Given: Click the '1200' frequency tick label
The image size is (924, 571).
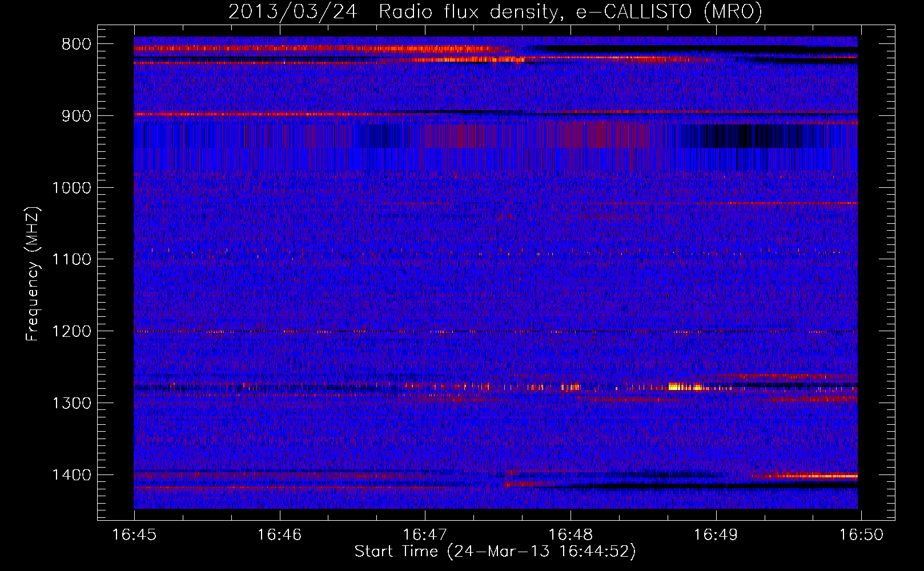Looking at the screenshot, I should pyautogui.click(x=72, y=332).
